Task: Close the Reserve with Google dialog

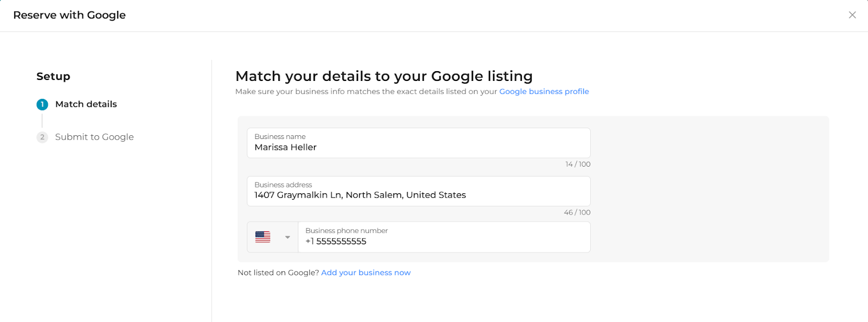Action: click(x=852, y=15)
